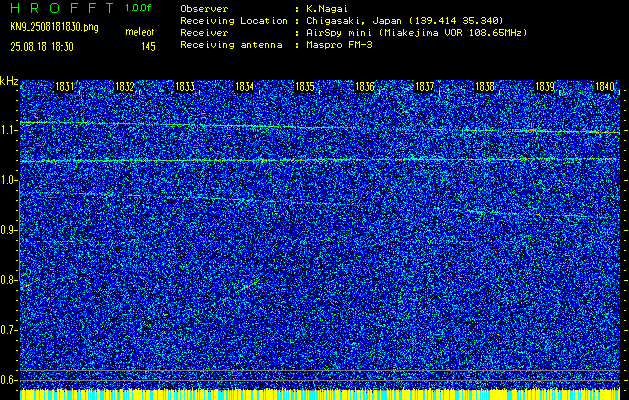Click the 1839 time marker
The image size is (629, 400).
545,87
